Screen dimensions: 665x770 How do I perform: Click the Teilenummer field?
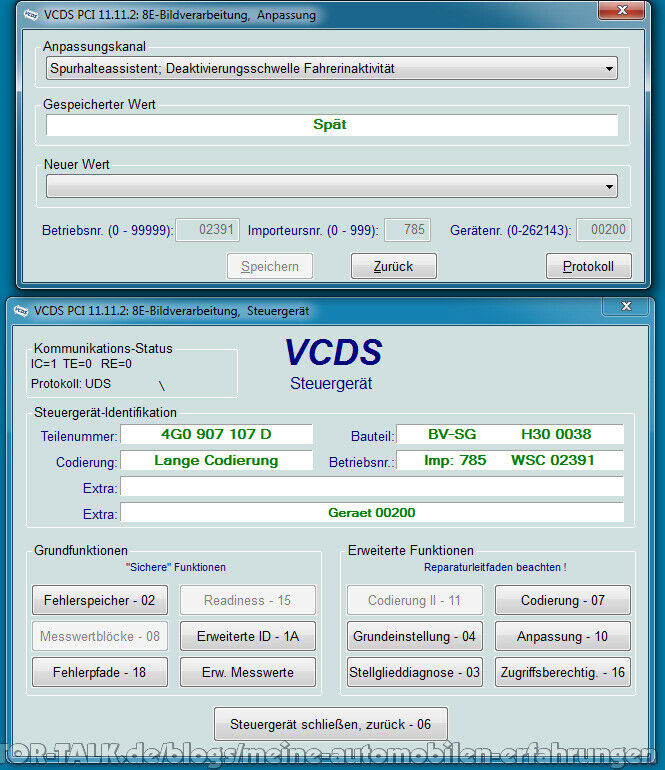click(x=216, y=434)
